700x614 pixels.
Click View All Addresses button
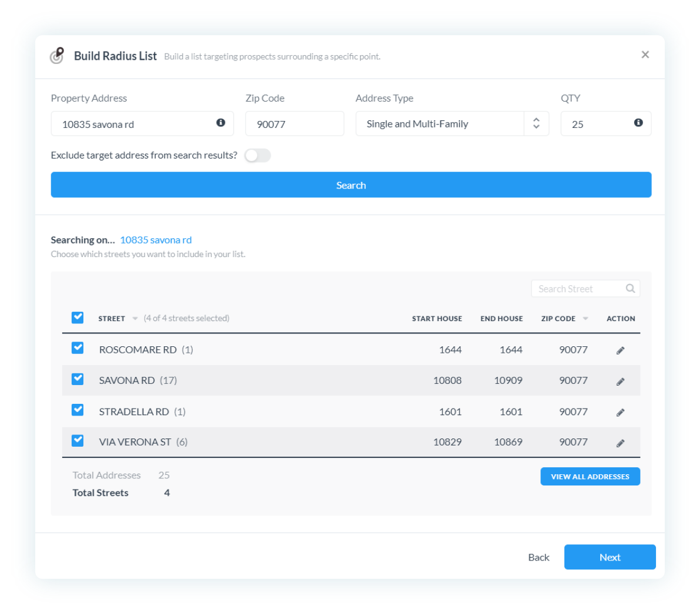click(590, 477)
